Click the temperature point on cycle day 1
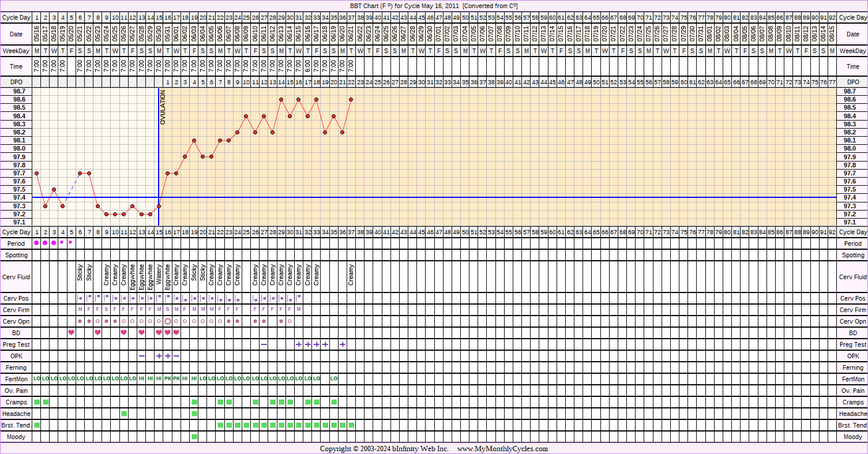This screenshot has height=454, width=868. [36, 173]
